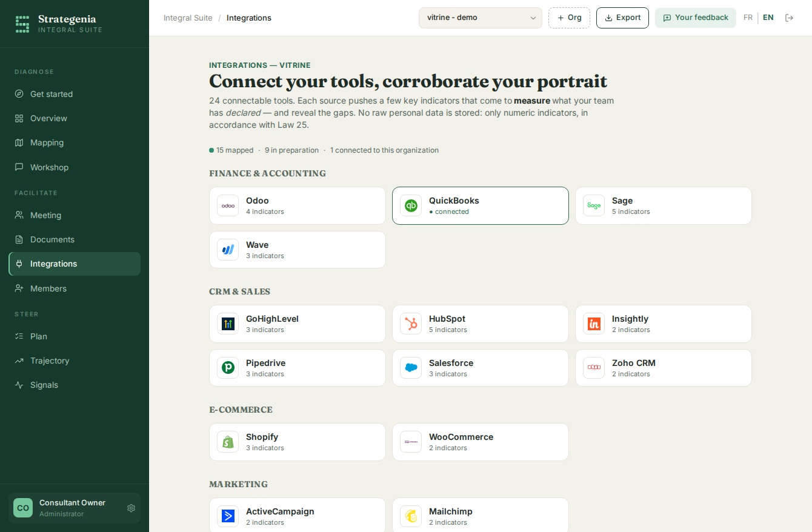Open Your feedback button

(x=696, y=18)
